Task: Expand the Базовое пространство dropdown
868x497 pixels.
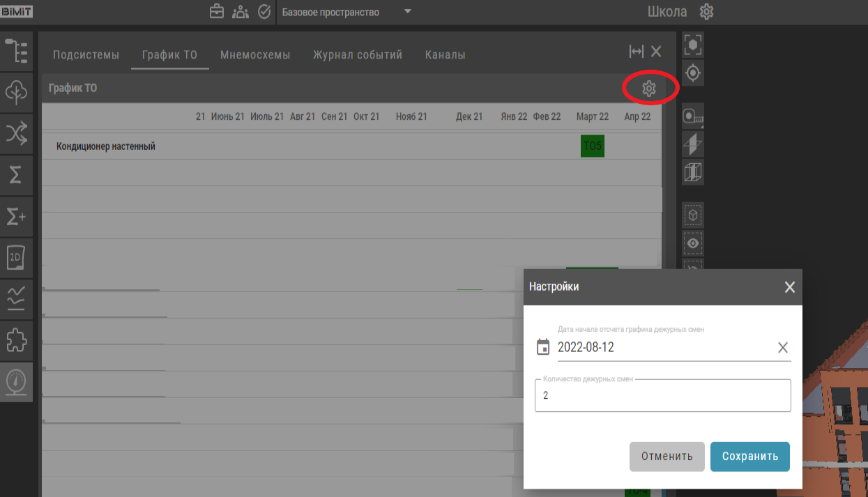Action: click(408, 12)
